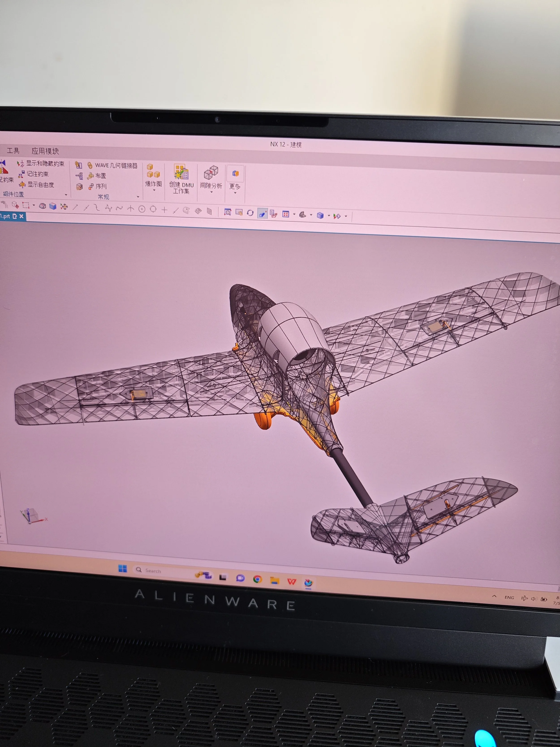
Task: Click the fit view zoom icon
Action: tap(228, 212)
